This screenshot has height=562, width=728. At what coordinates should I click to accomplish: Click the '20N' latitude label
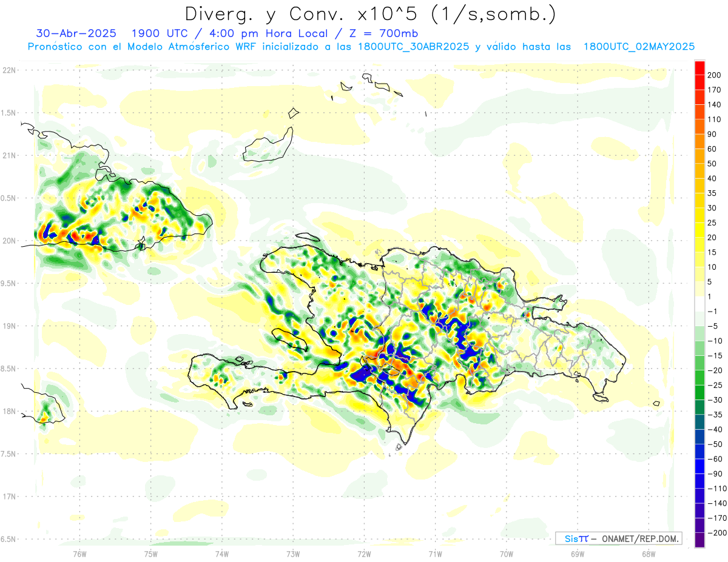[x=8, y=241]
